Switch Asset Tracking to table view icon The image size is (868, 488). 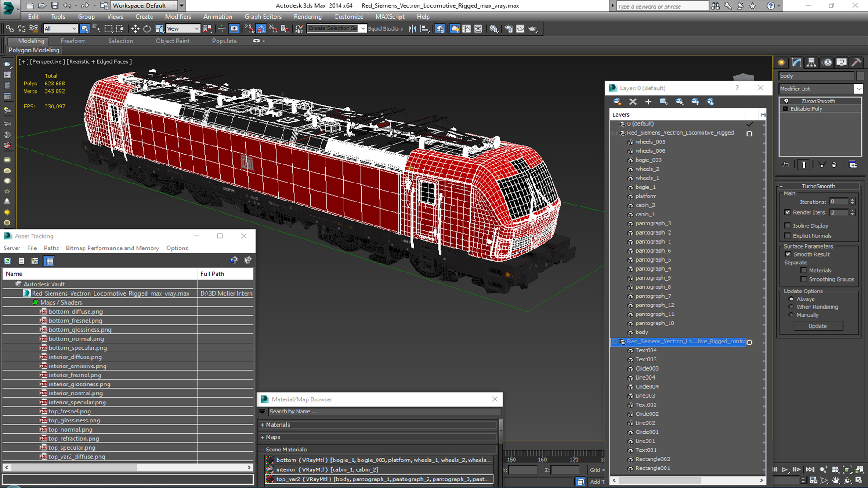[x=49, y=261]
